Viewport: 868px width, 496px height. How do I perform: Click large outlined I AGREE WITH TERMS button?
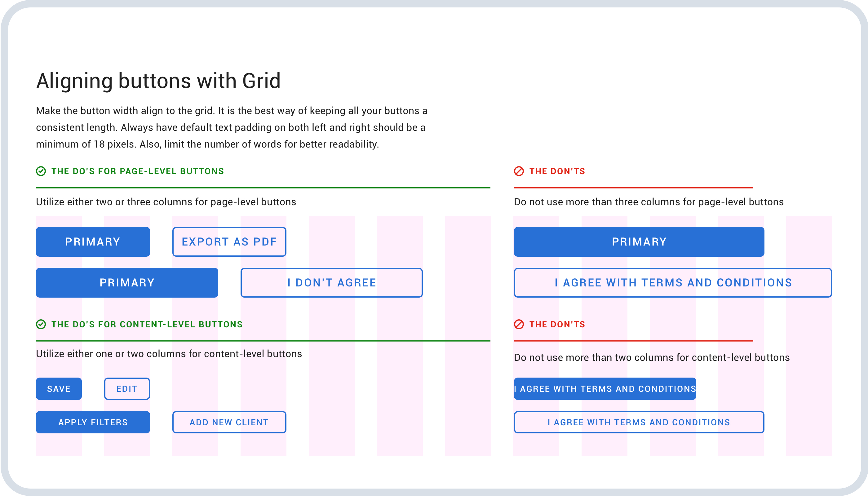pos(673,283)
